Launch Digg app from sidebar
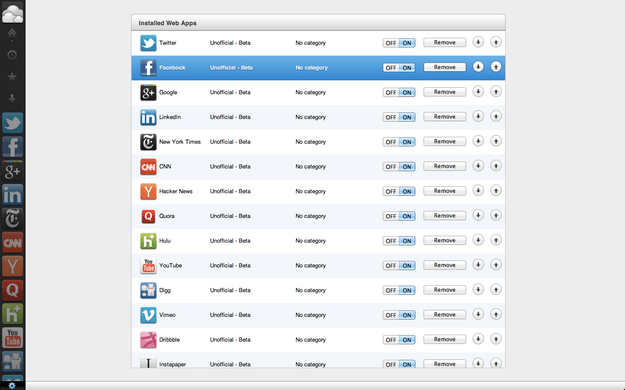 tap(12, 361)
